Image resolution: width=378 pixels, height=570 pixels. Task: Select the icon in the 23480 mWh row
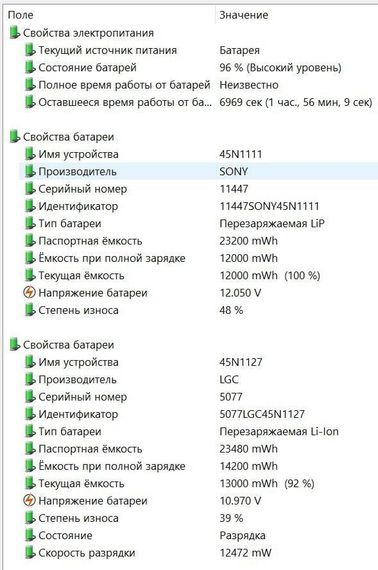pyautogui.click(x=30, y=449)
